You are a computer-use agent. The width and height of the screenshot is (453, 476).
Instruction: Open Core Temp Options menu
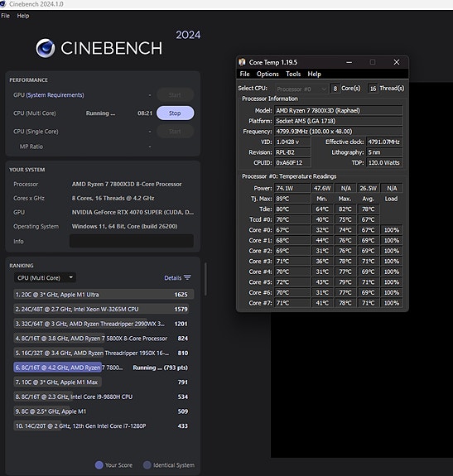(267, 74)
